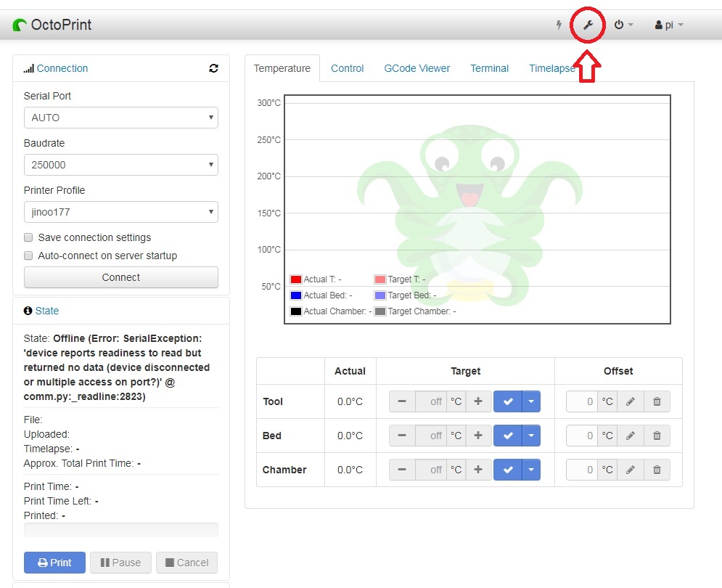Toggle Actual T red legend swatch

pos(296,279)
